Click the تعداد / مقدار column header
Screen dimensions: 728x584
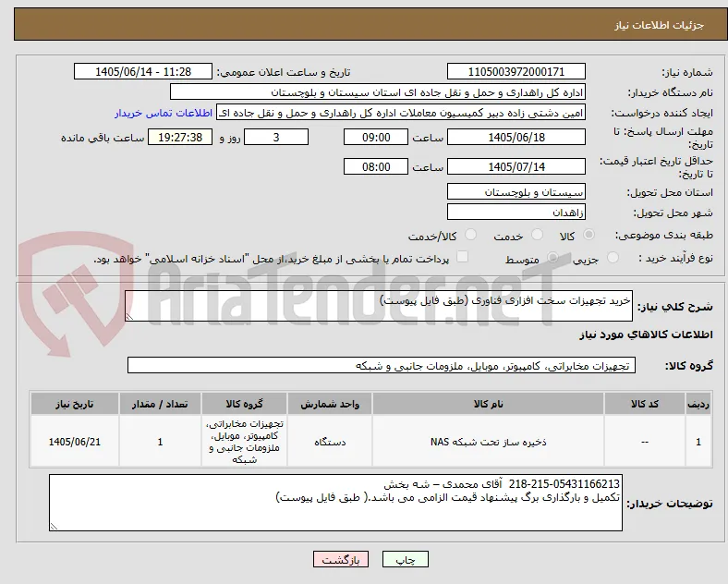[160, 404]
